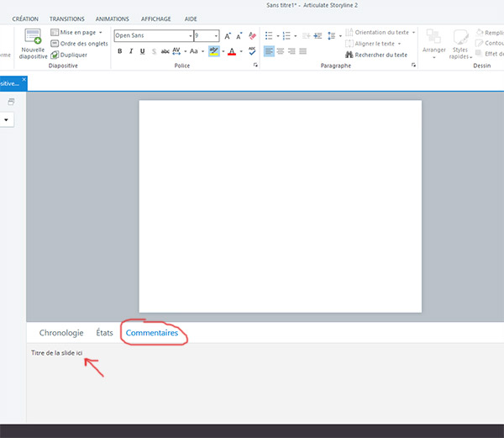Open the CRÉATION ribbon tab

pos(25,19)
